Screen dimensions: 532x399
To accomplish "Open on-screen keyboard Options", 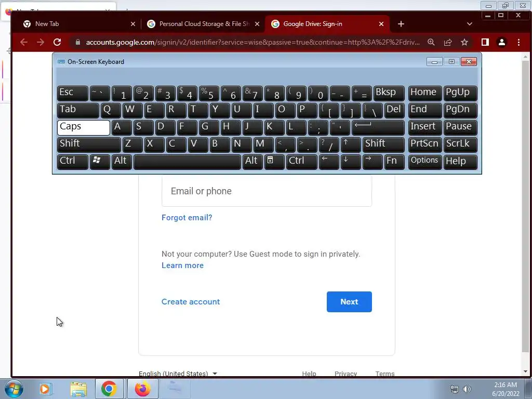I will 425,162.
